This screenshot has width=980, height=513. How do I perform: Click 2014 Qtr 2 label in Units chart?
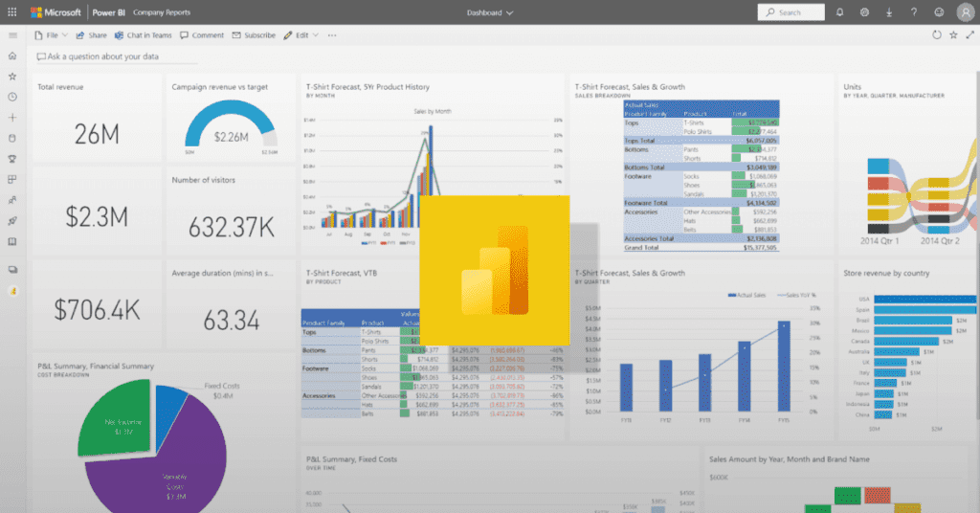(940, 240)
